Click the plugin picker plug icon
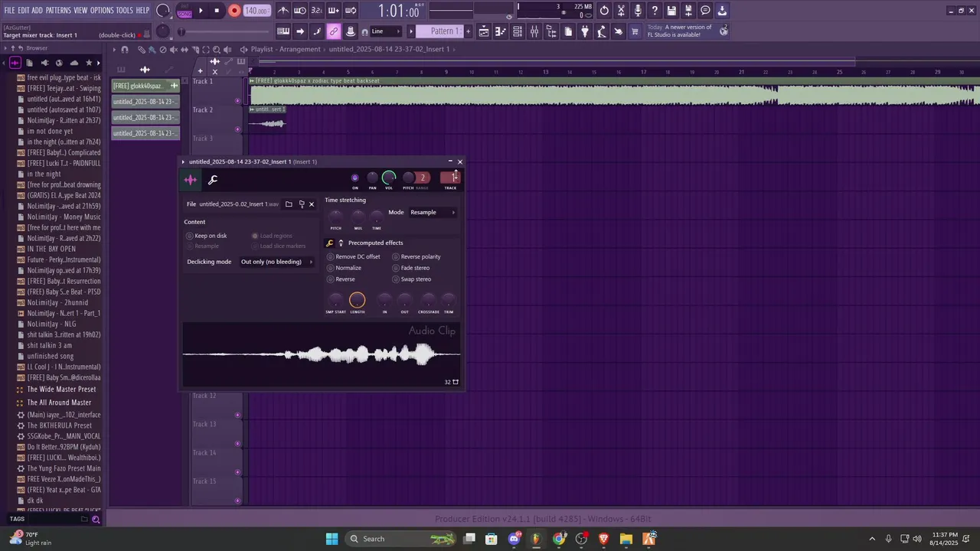The height and width of the screenshot is (551, 980). pos(585,31)
